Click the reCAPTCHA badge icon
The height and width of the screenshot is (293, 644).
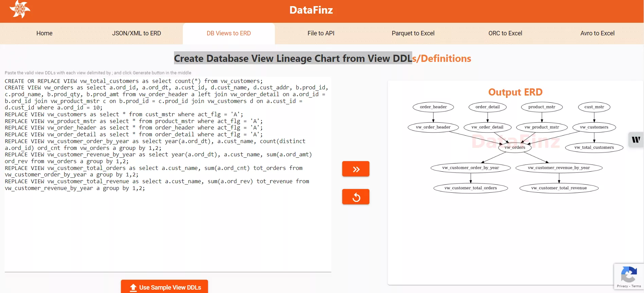point(628,274)
